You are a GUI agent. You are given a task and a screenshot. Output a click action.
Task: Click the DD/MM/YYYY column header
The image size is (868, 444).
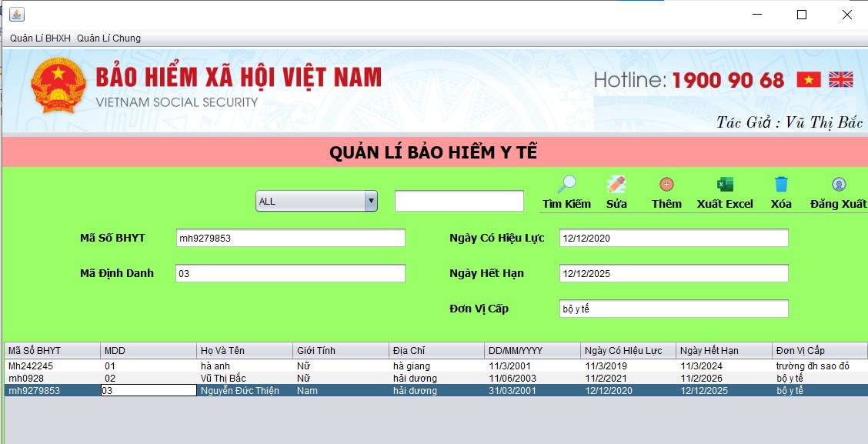[x=532, y=350]
